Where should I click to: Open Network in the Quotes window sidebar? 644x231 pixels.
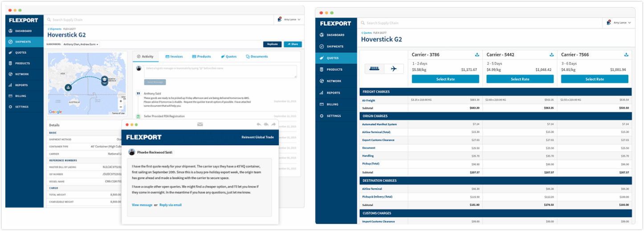[336, 81]
